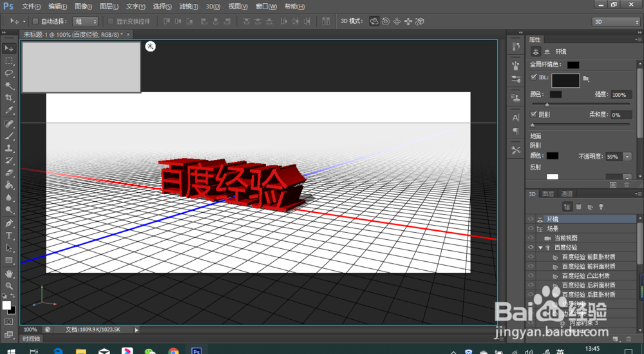
Task: Select the Rectangular Marquee tool
Action: (9, 61)
